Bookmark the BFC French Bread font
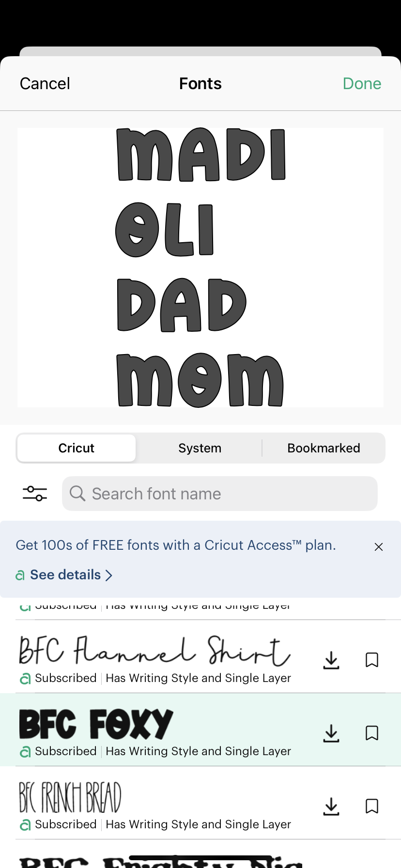 coord(372,806)
